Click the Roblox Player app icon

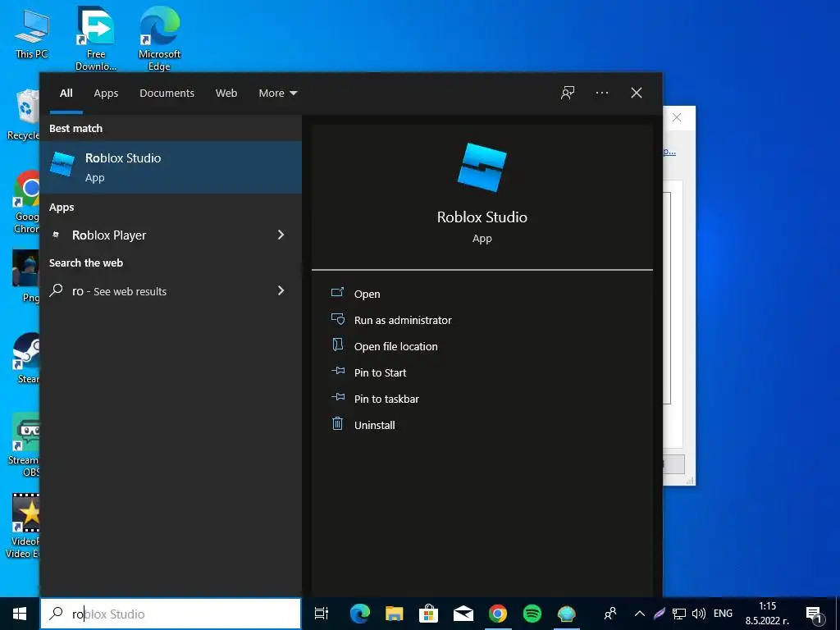pyautogui.click(x=56, y=235)
